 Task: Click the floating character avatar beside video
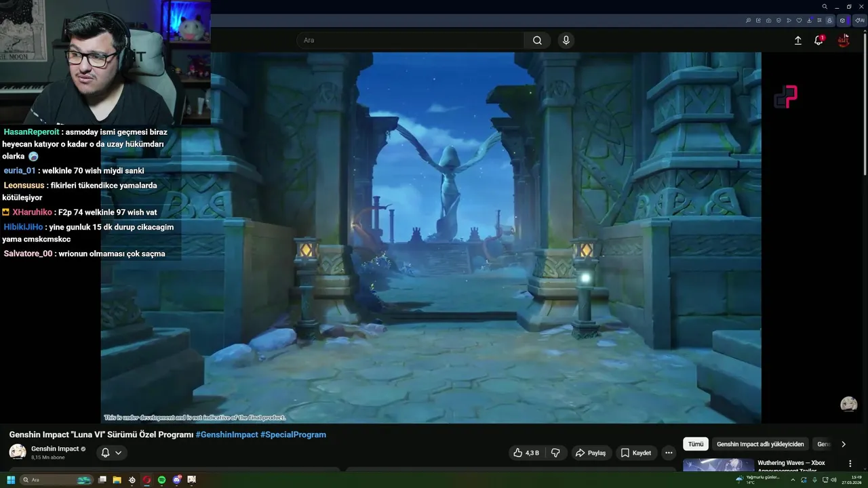pos(848,404)
